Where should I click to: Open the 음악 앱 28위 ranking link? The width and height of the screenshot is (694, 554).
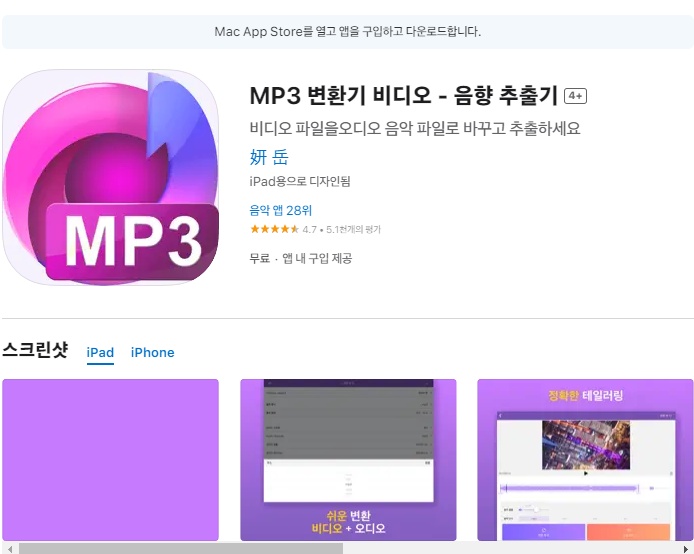tap(281, 210)
